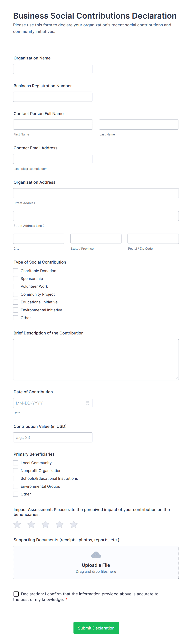The height and width of the screenshot is (644, 190).
Task: Click into the Brief Description text area
Action: click(96, 360)
